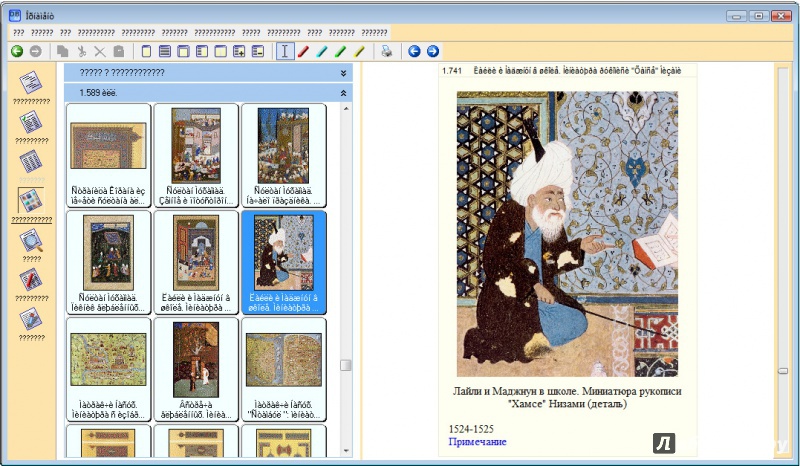The width and height of the screenshot is (800, 466).
Task: Click the Cut scissors icon
Action: [x=82, y=51]
